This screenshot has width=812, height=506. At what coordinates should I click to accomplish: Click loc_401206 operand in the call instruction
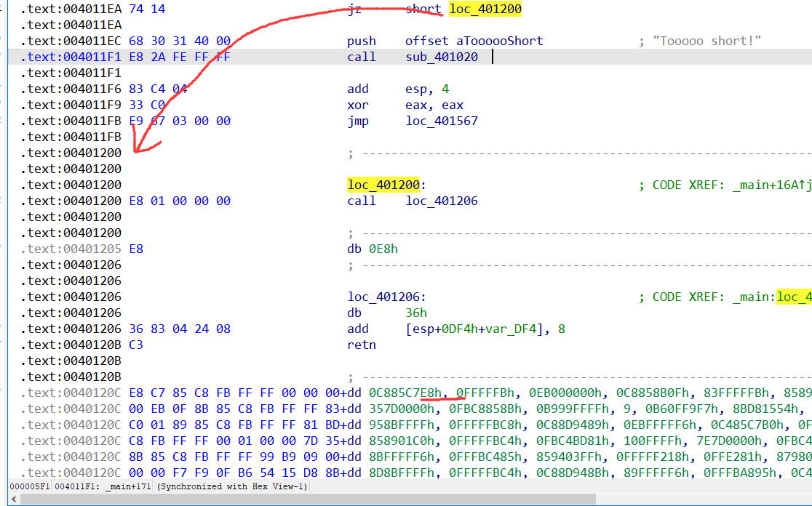(x=442, y=201)
